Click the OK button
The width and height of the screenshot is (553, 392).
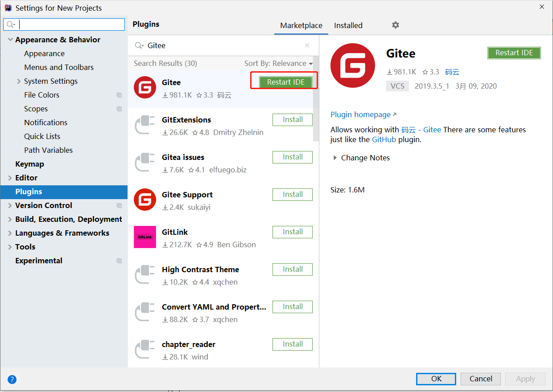(x=436, y=379)
